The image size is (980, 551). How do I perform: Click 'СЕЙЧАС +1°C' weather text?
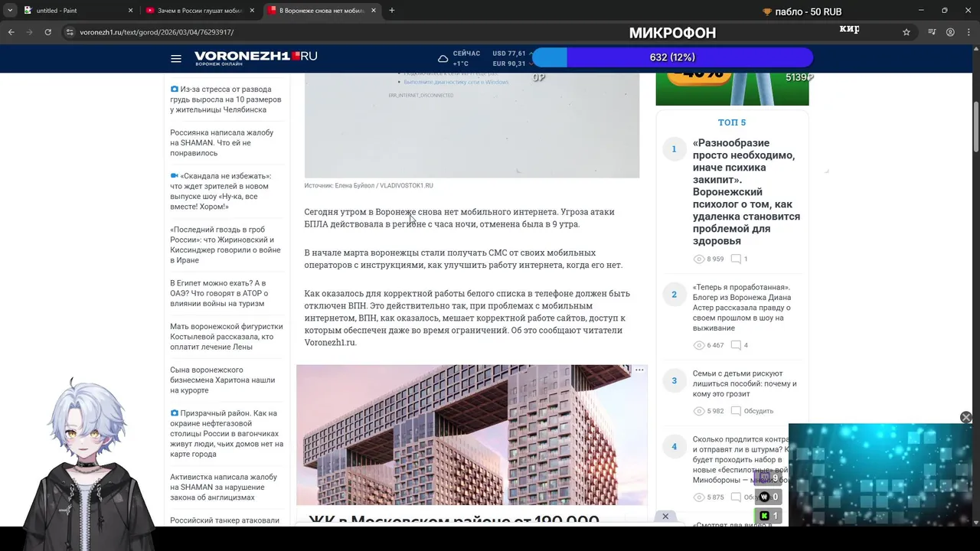466,59
